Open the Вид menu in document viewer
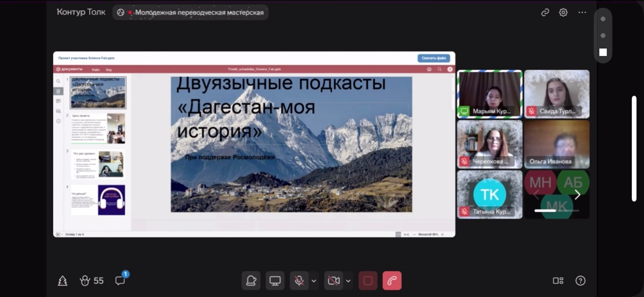The width and height of the screenshot is (644, 297). point(109,69)
